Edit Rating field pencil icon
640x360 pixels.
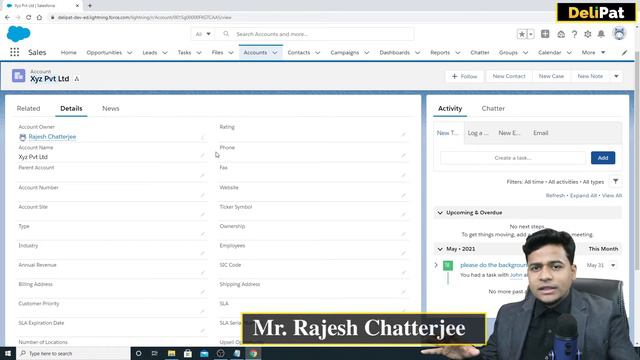coord(403,134)
